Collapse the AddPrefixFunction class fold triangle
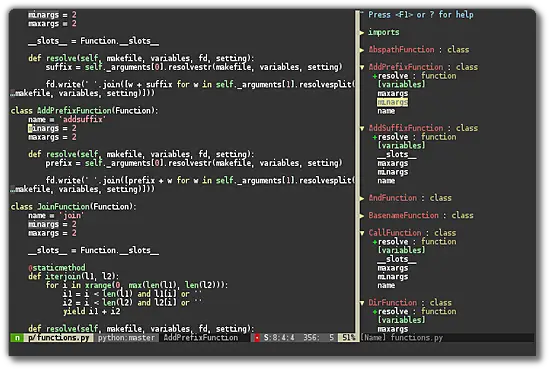The image size is (550, 370). coord(362,67)
